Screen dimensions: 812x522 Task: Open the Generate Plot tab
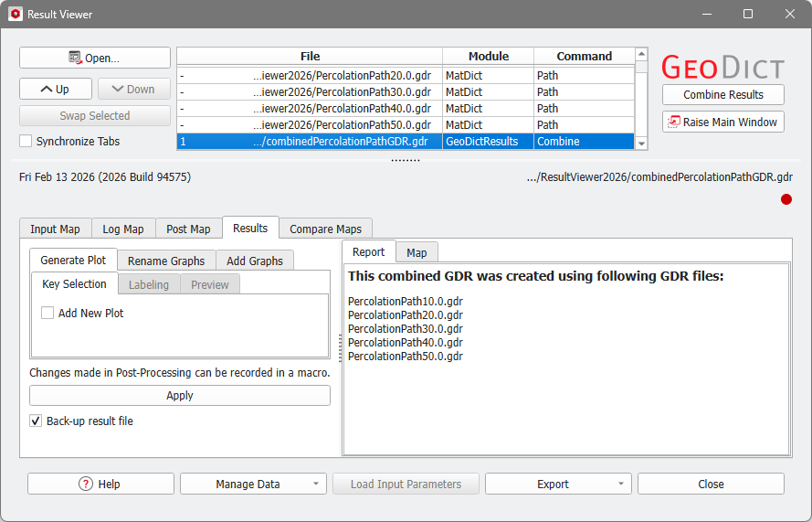coord(73,261)
